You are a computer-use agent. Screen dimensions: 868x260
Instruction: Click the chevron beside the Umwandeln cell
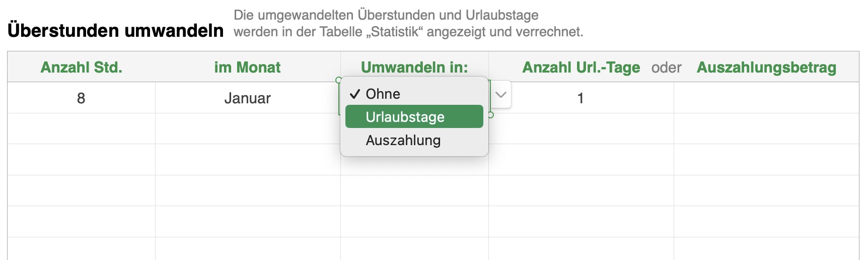pos(500,95)
